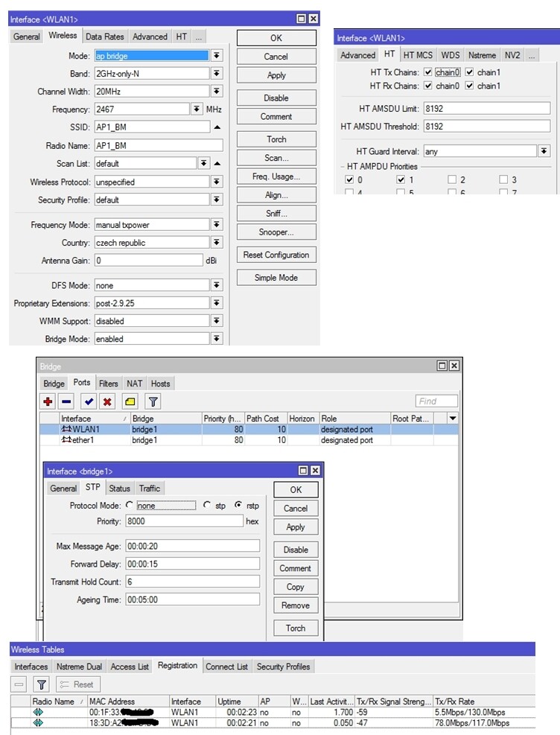This screenshot has height=735, width=560.
Task: Open the Frequency dropdown
Action: 197,109
